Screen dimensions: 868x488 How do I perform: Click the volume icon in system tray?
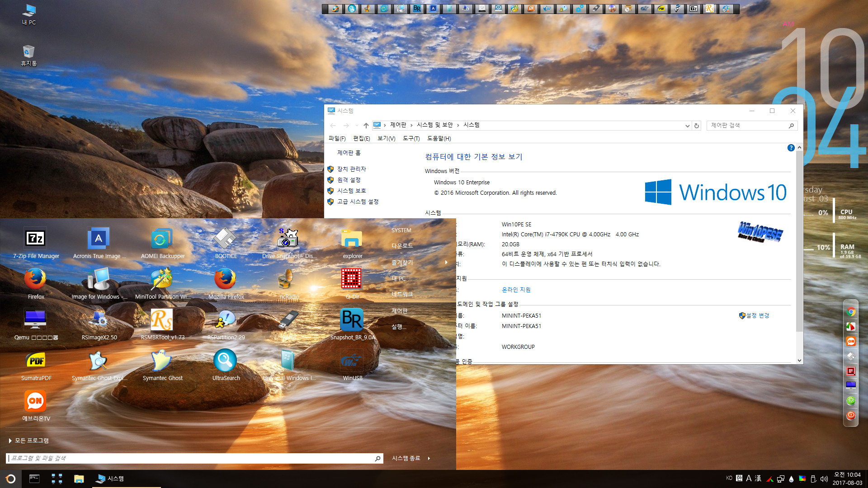click(x=824, y=479)
